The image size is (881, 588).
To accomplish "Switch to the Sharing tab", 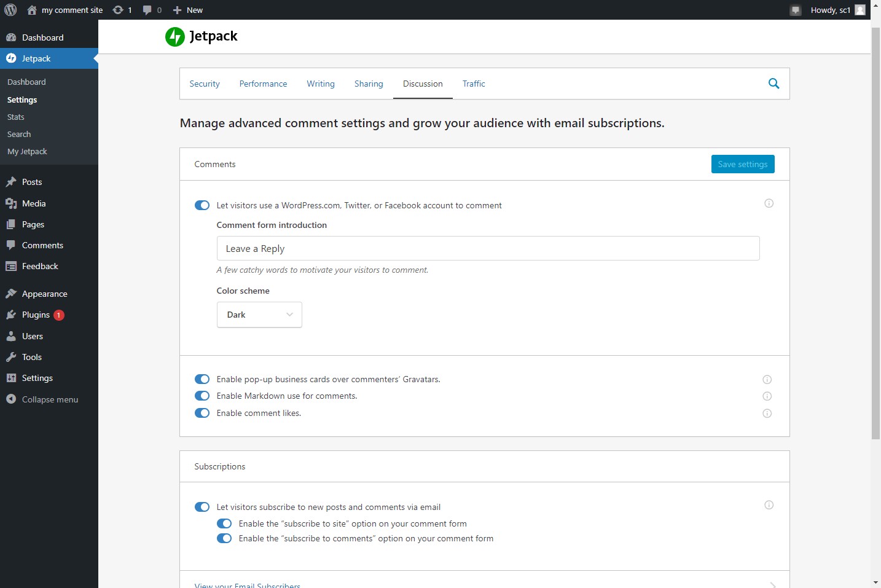I will coord(369,84).
